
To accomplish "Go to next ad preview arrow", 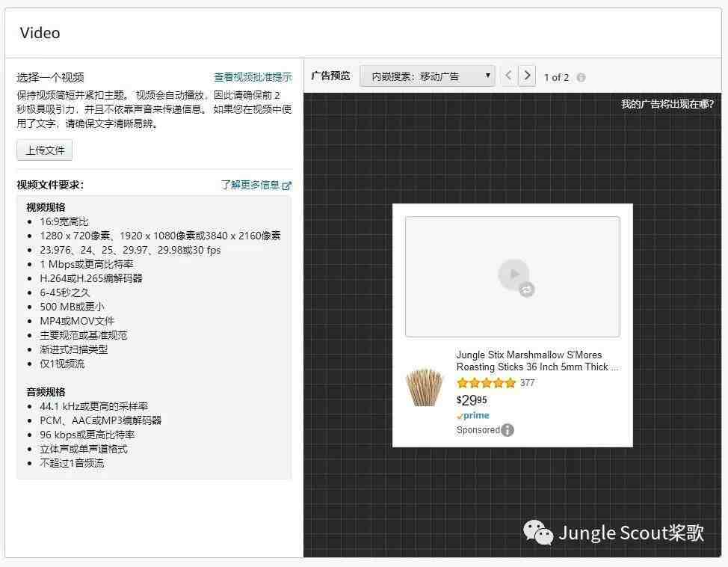I will [527, 76].
